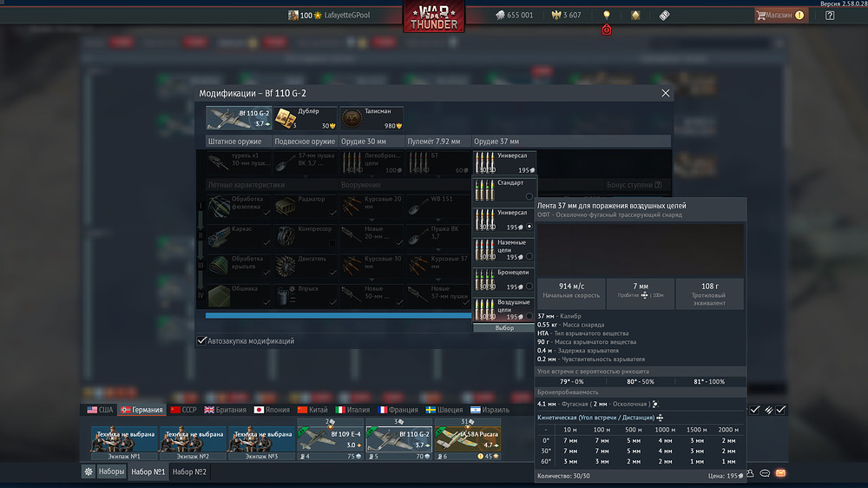Click the double-slash icon between the checkmarks
Image resolution: width=868 pixels, height=488 pixels.
[768, 410]
